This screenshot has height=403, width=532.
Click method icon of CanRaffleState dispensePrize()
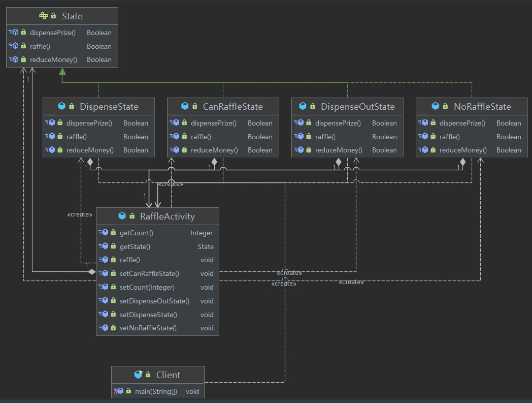[x=175, y=122]
